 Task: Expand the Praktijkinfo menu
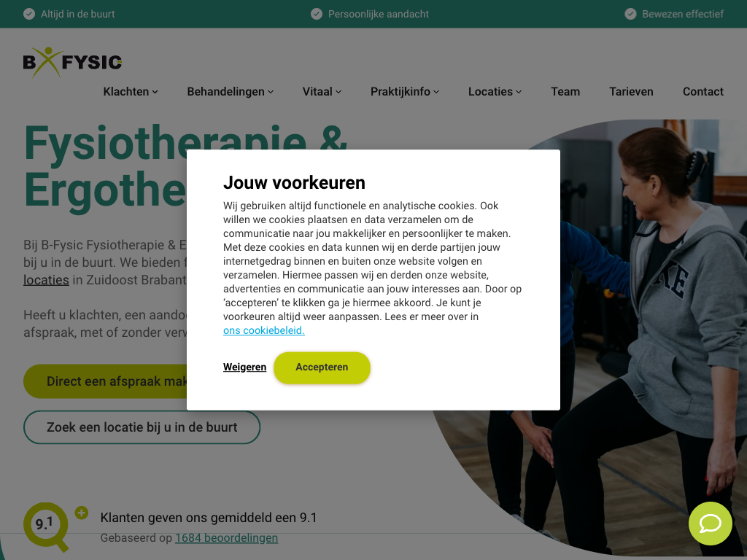pos(404,92)
